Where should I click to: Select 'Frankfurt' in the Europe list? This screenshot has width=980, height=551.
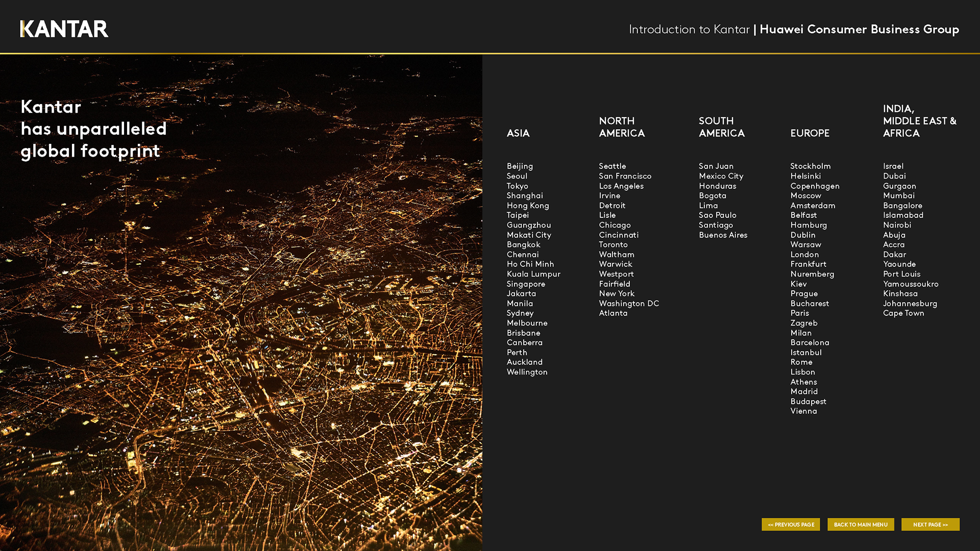tap(808, 264)
